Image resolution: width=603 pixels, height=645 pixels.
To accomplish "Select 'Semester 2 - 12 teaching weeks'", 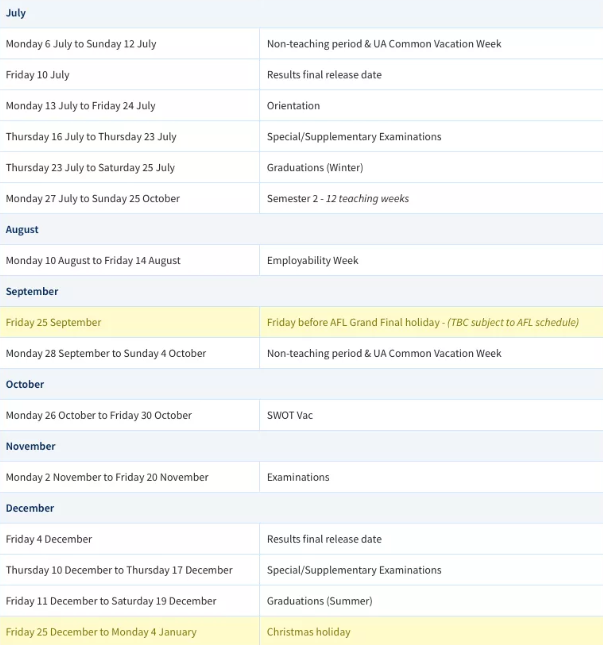I will pyautogui.click(x=338, y=198).
